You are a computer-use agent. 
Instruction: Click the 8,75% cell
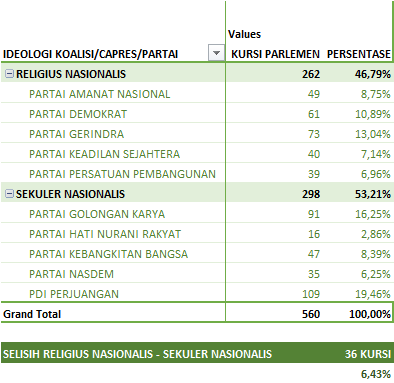[375, 94]
